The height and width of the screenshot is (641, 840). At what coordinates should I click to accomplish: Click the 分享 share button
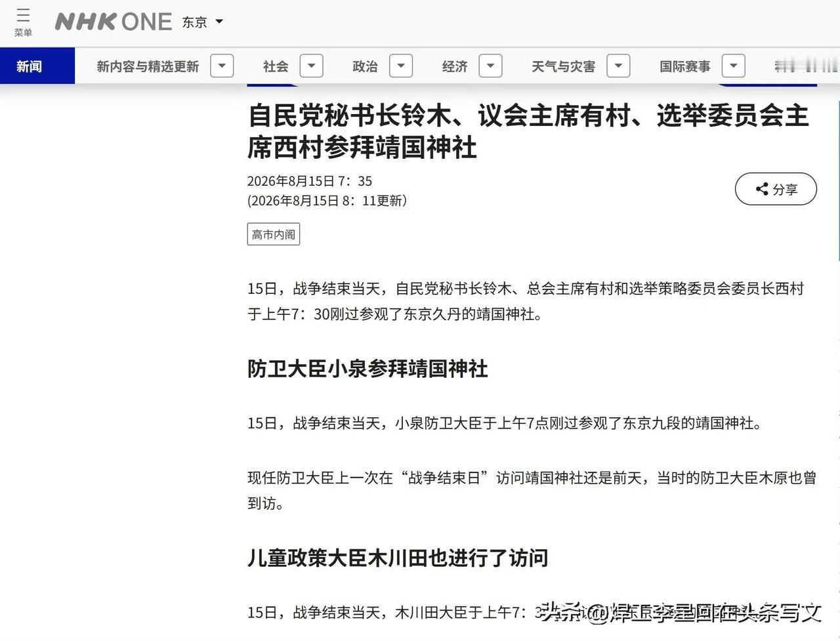[776, 189]
